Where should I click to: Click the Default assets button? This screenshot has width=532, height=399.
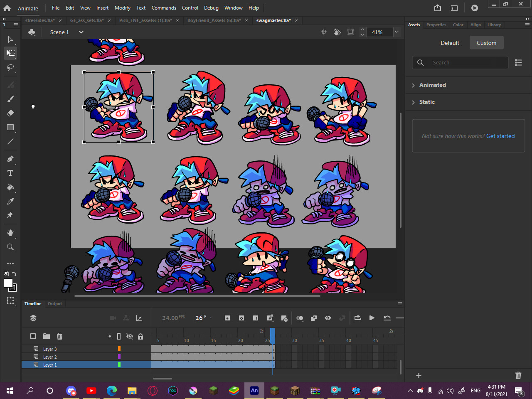tap(450, 43)
